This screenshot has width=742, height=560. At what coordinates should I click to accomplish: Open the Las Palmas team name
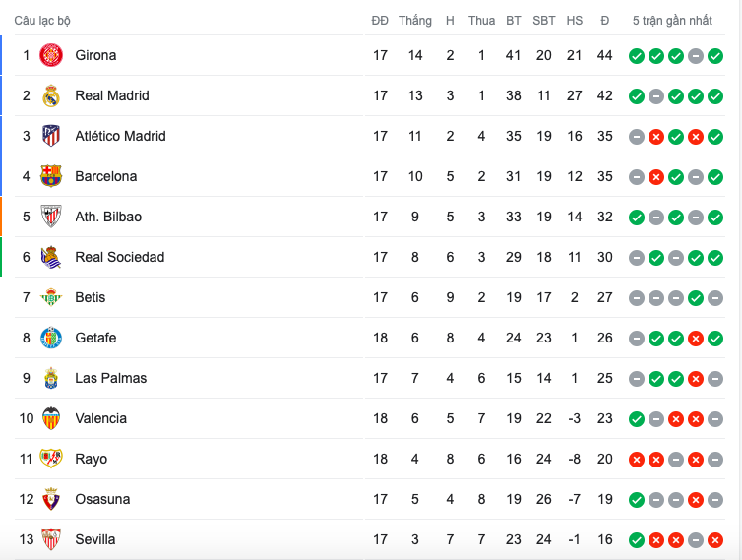(x=111, y=378)
